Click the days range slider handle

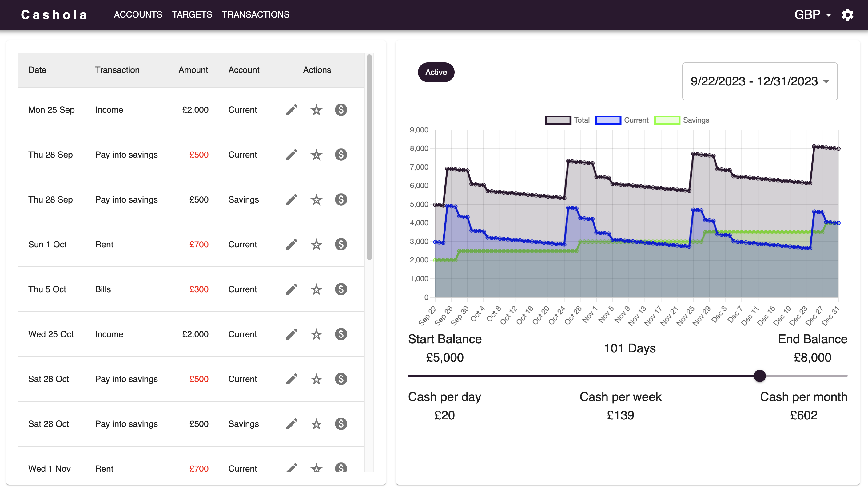759,376
